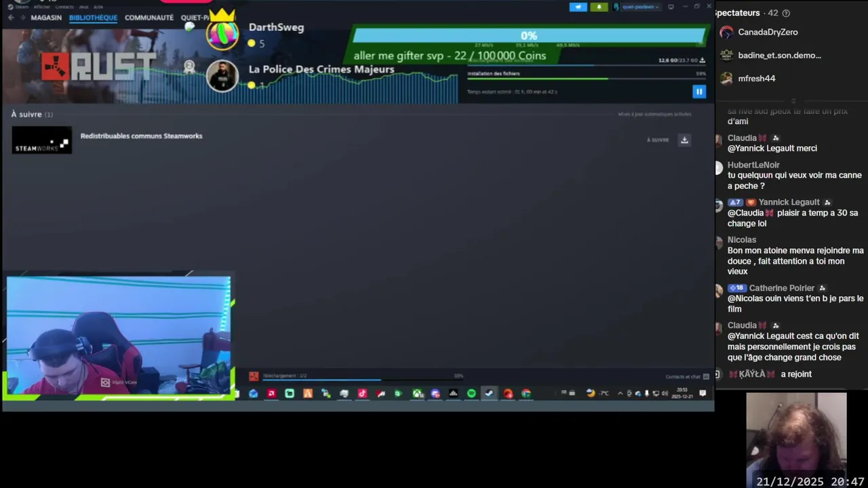Viewport: 868px width, 488px height.
Task: Open Spotify from the taskbar
Action: 471,393
